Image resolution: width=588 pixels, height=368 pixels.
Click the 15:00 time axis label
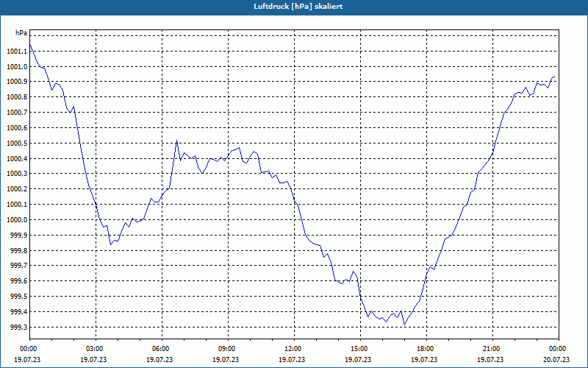pos(359,349)
